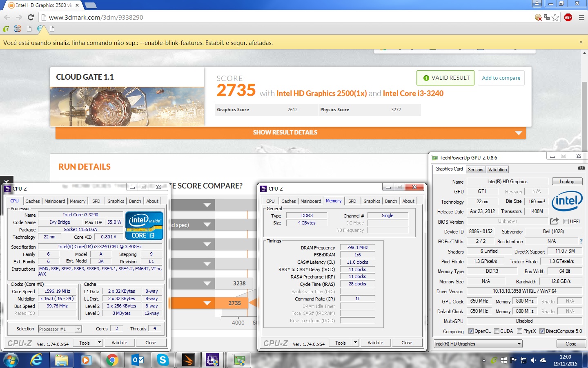588x368 pixels.
Task: Open Tools dropdown arrow in left CPU-Z window
Action: tap(99, 343)
